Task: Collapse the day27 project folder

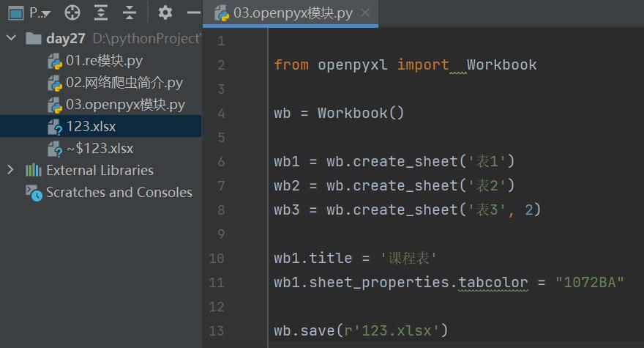Action: pyautogui.click(x=12, y=38)
